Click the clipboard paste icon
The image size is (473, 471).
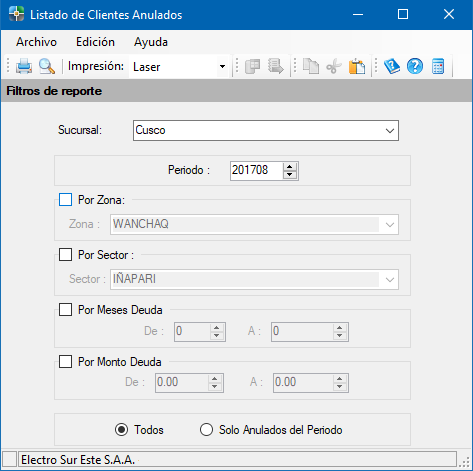coord(357,66)
